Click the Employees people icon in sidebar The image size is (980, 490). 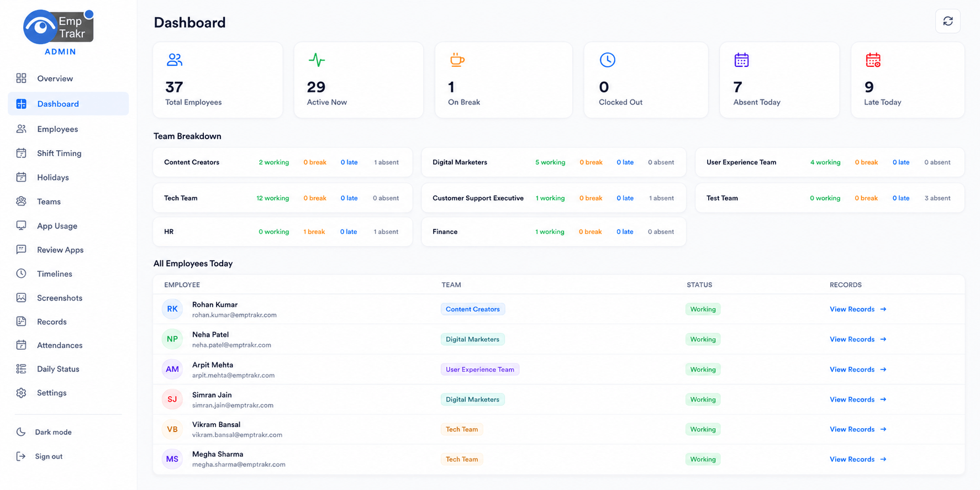point(21,129)
